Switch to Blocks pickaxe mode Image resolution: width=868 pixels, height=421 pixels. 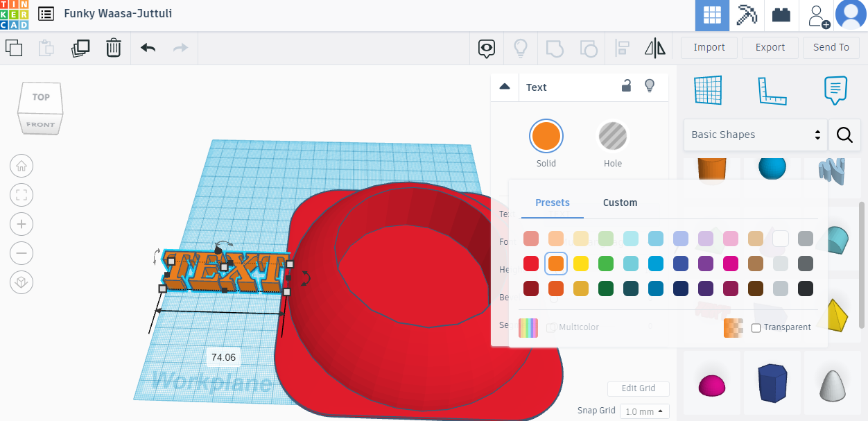(747, 15)
